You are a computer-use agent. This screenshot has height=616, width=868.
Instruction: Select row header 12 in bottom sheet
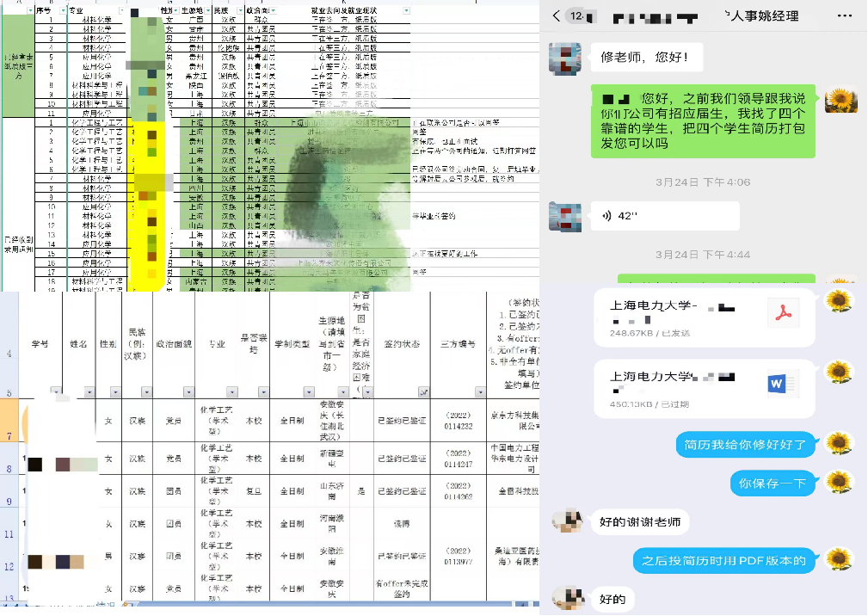point(9,557)
